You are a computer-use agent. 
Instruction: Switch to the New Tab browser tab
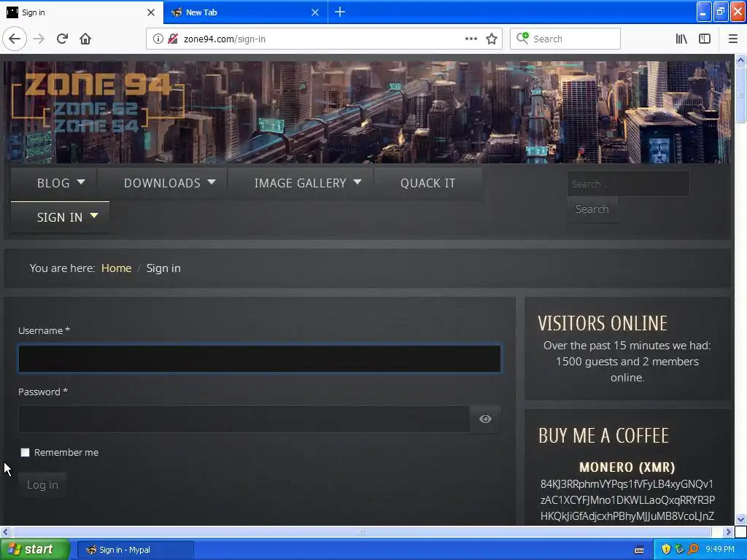[x=245, y=12]
